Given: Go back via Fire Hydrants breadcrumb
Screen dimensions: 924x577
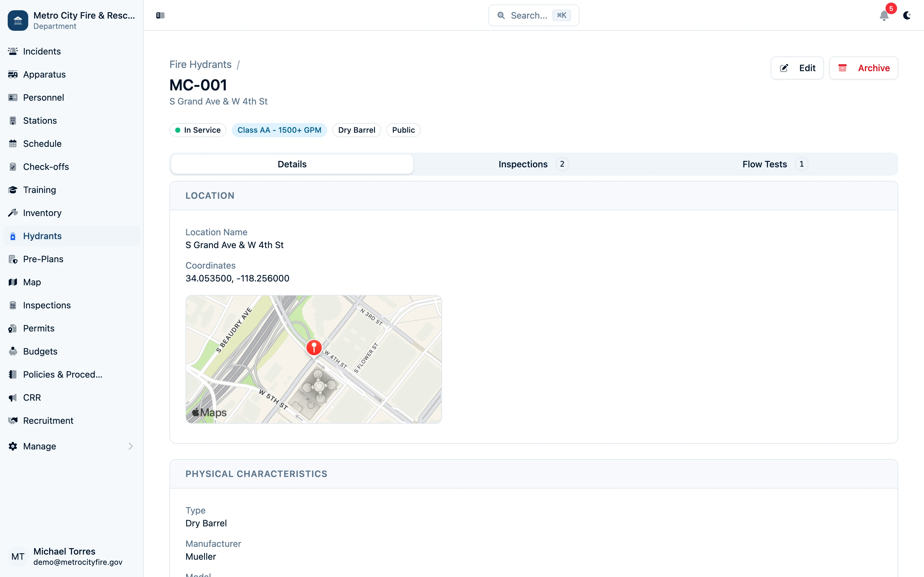Looking at the screenshot, I should [200, 64].
